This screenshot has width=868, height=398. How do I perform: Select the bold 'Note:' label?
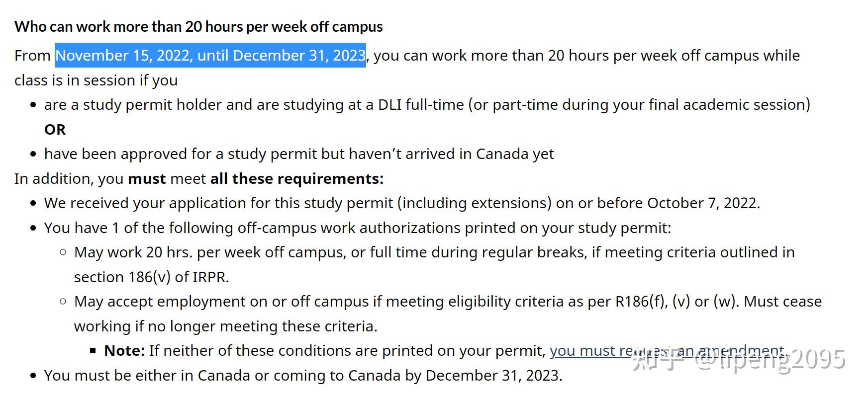pos(124,351)
